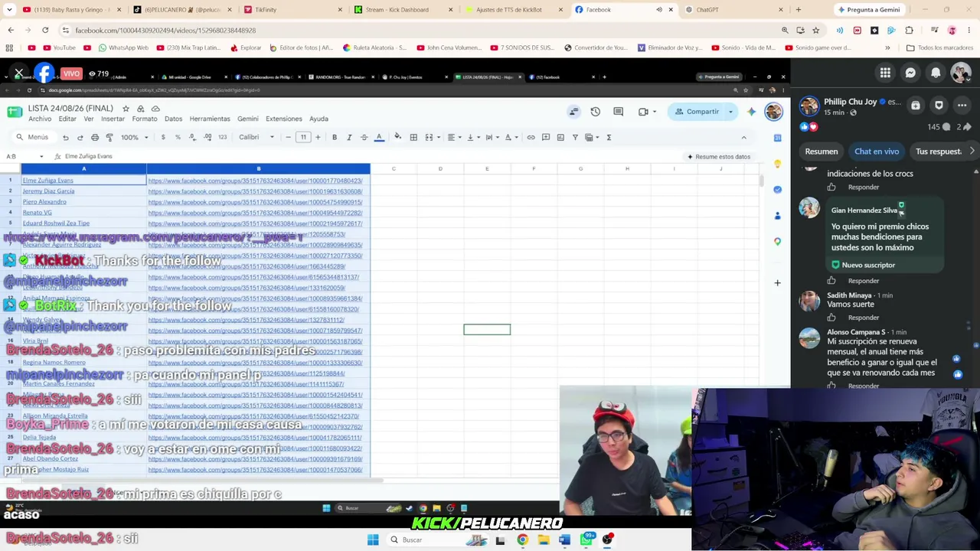Click the Print icon in Sheets toolbar
This screenshot has width=980, height=551.
pos(95,138)
